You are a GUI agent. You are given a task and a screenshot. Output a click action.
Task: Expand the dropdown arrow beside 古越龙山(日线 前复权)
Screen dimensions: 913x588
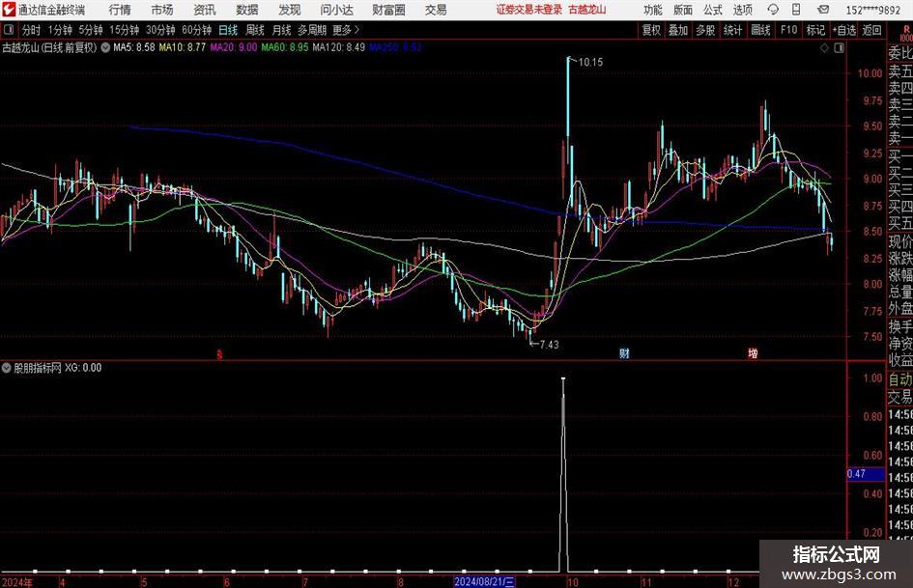(x=105, y=47)
